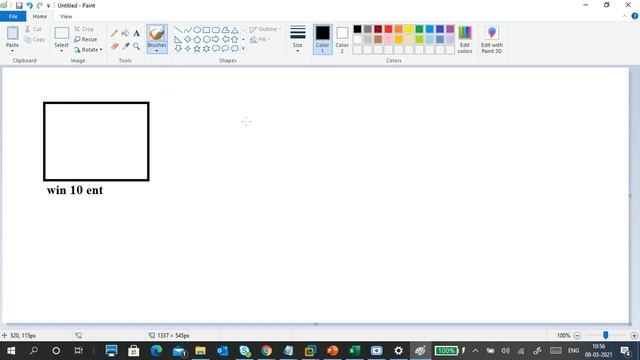Select the Text tool
Viewport: 640px width, 360px height.
[136, 33]
